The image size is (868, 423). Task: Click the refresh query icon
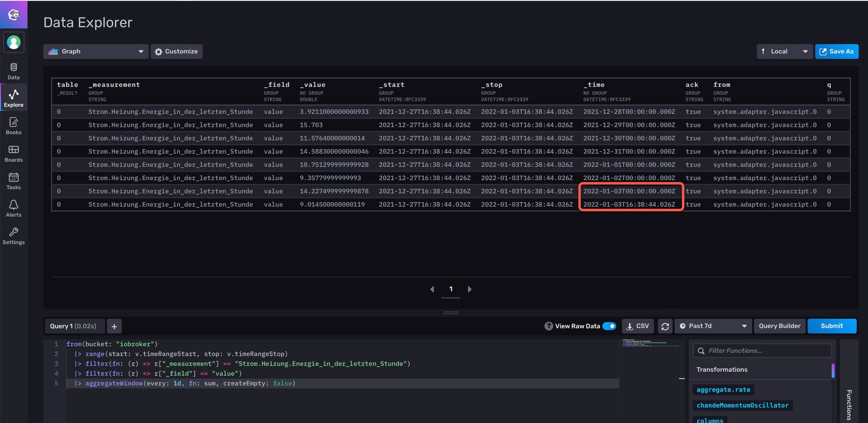tap(665, 326)
